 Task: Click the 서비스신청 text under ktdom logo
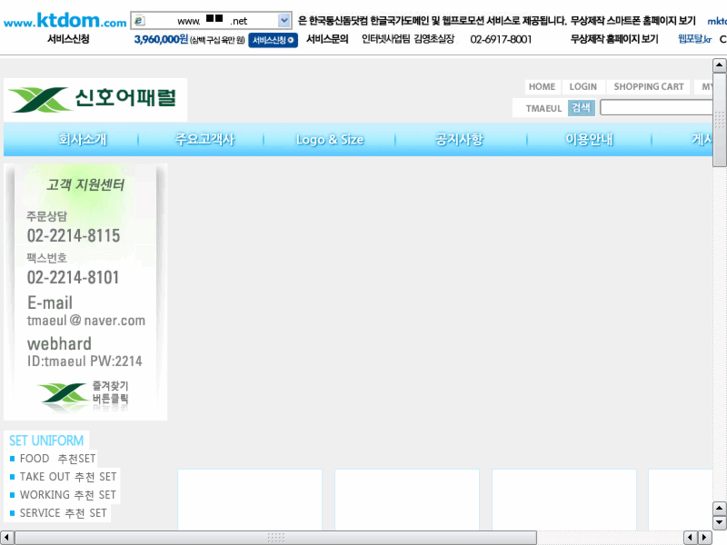[x=68, y=39]
